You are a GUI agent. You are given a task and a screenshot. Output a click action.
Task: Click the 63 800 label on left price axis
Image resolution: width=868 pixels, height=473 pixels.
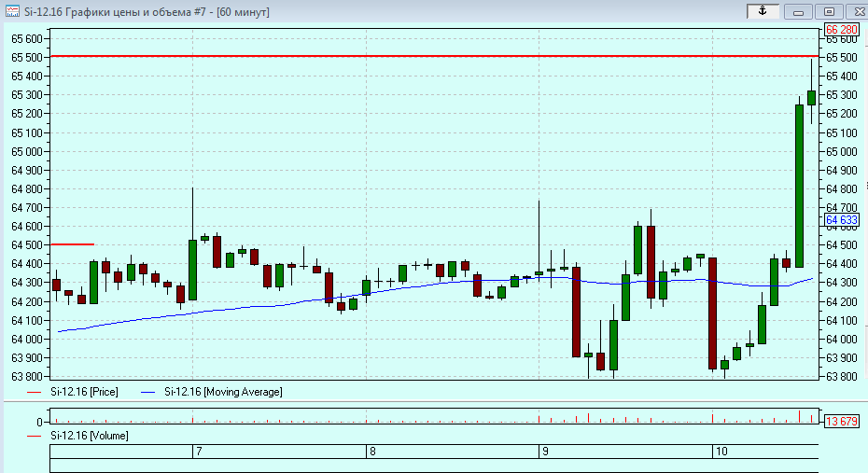coord(26,377)
